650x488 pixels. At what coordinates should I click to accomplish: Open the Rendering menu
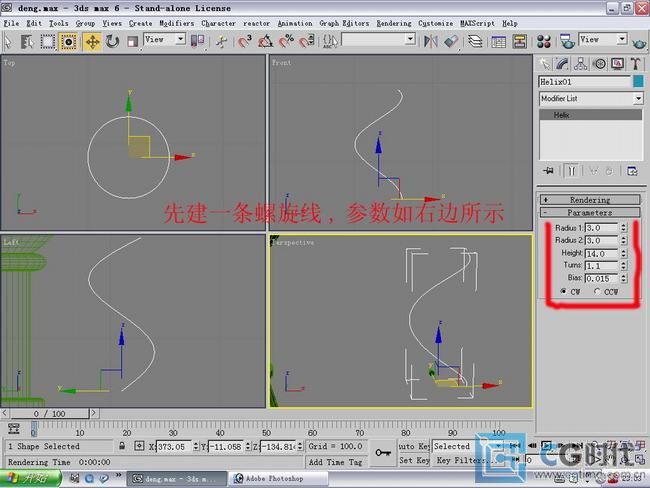[x=394, y=23]
